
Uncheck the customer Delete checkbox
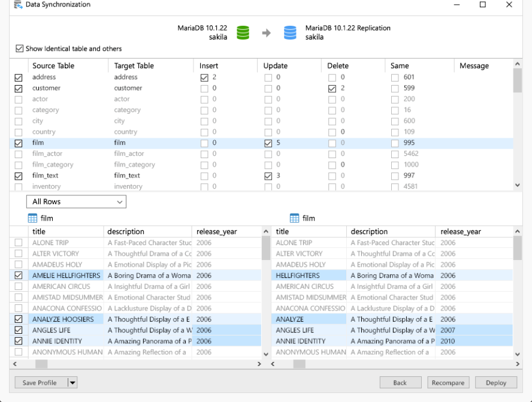click(x=332, y=89)
